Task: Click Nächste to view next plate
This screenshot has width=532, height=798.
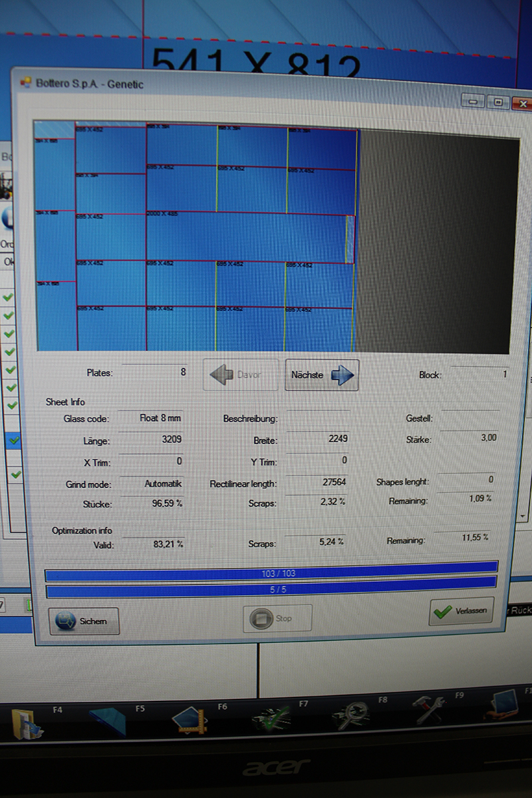Action: point(322,375)
